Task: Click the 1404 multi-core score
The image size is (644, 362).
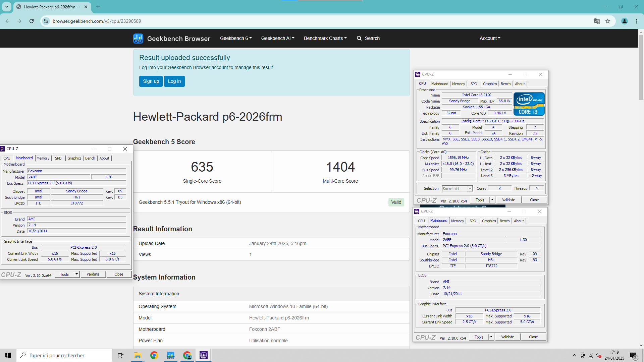Action: pos(340,167)
